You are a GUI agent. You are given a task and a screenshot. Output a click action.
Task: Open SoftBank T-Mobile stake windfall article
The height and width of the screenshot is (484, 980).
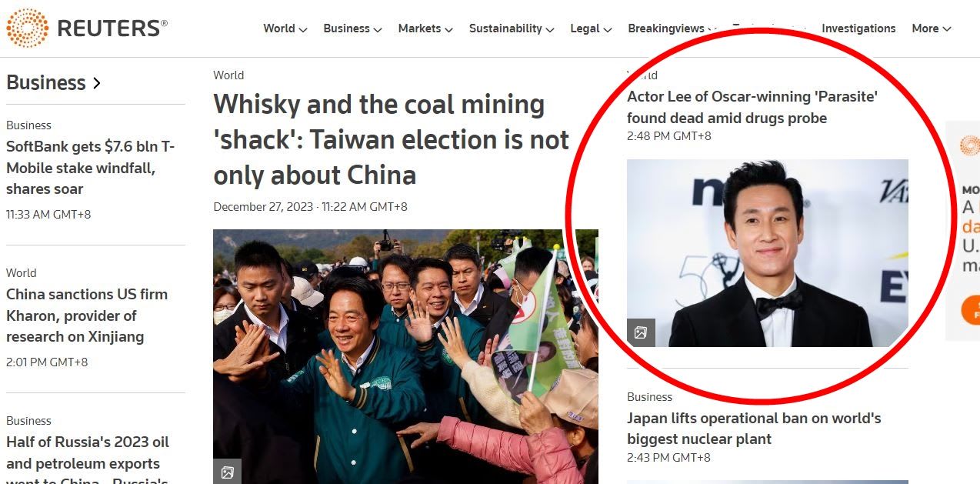pyautogui.click(x=91, y=167)
